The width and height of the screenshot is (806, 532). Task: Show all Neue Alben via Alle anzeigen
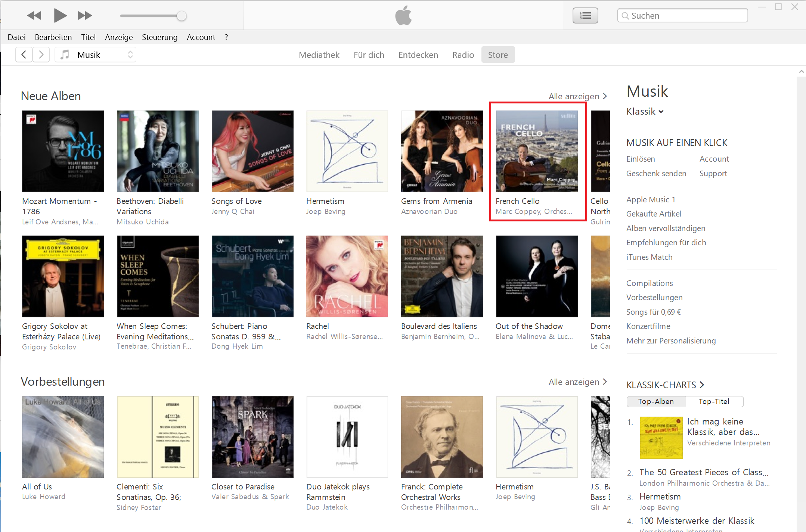pyautogui.click(x=577, y=96)
